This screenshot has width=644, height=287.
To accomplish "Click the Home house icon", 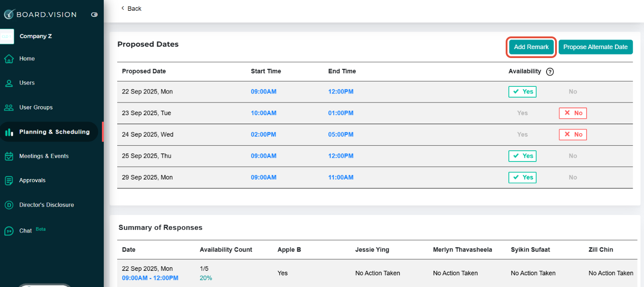I will point(9,59).
